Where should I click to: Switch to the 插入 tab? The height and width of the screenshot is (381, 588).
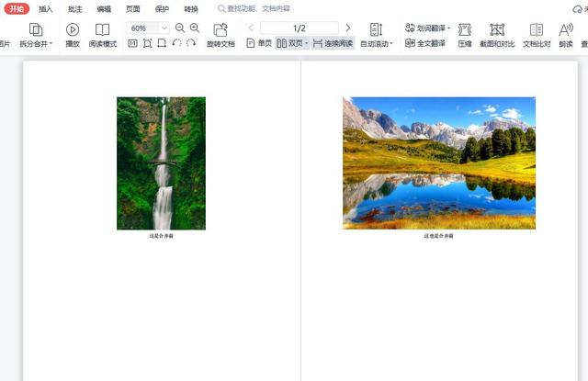pyautogui.click(x=46, y=9)
